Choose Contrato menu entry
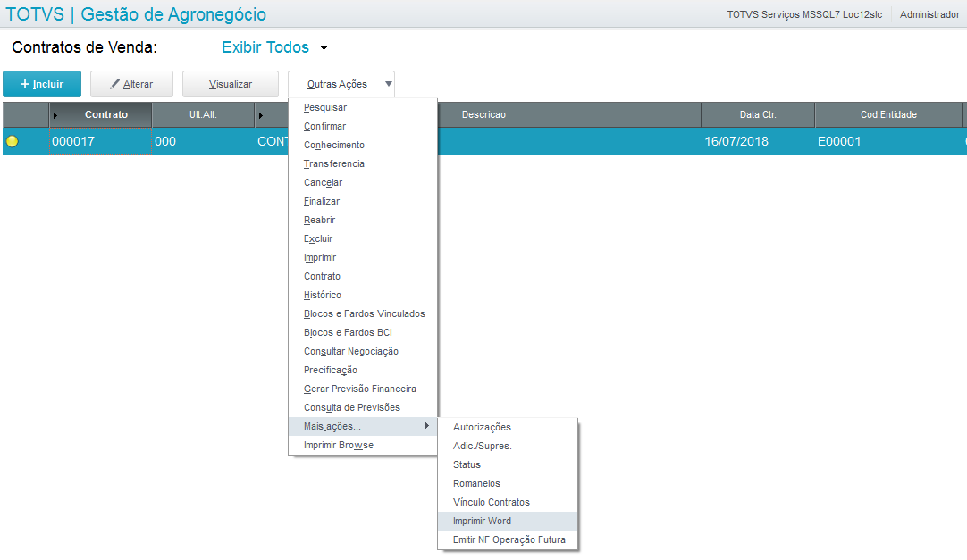 pyautogui.click(x=363, y=277)
